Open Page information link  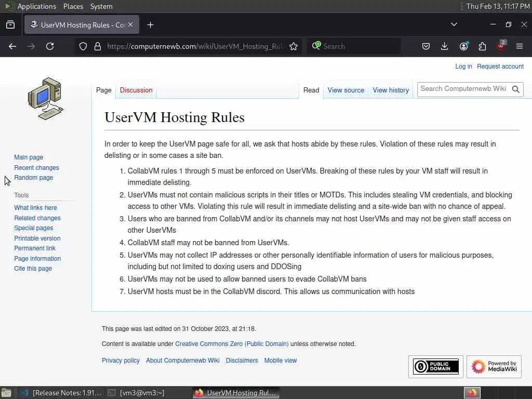pyautogui.click(x=37, y=259)
